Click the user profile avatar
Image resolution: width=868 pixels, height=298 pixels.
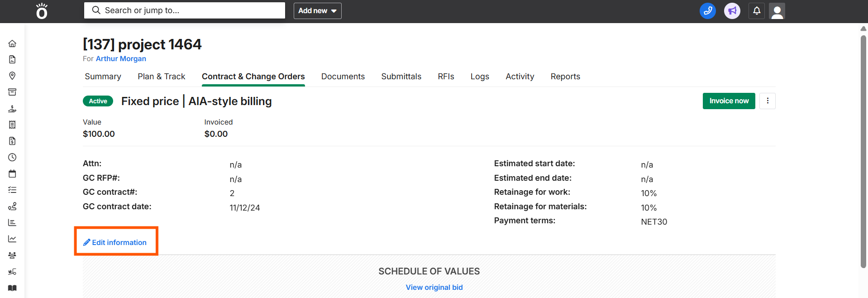777,11
